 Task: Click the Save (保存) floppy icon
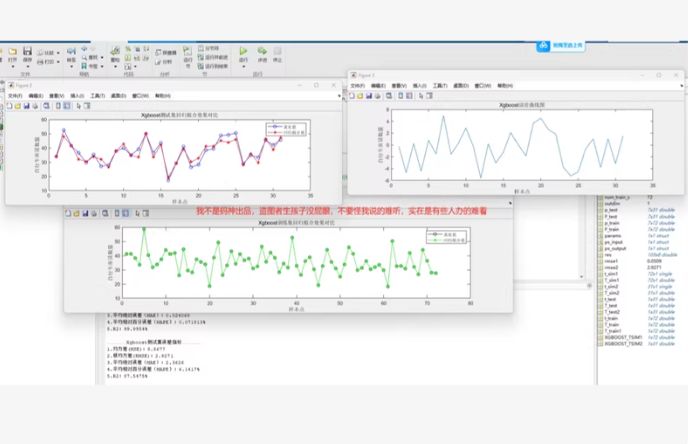point(27,51)
